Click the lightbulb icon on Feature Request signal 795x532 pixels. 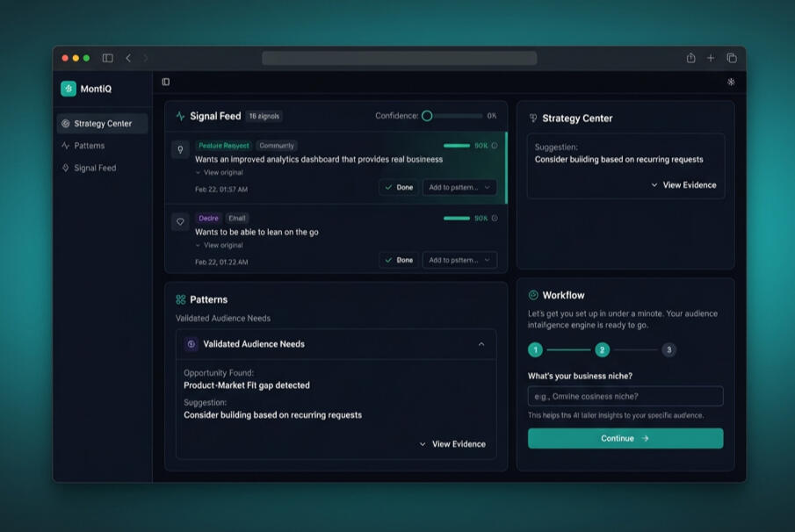click(x=181, y=150)
